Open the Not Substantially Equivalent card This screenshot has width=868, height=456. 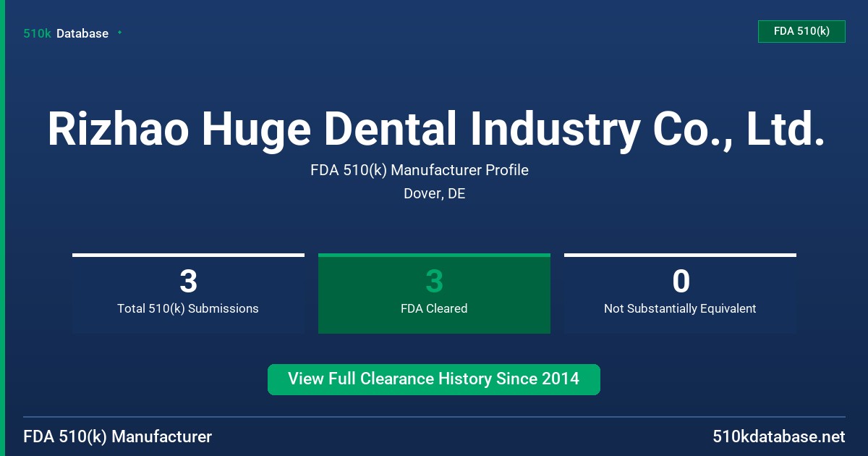click(680, 293)
